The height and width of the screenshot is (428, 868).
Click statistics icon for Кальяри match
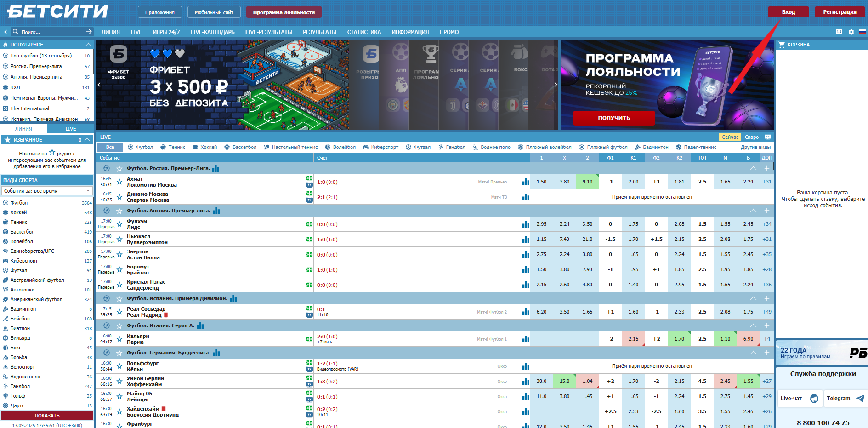[526, 339]
